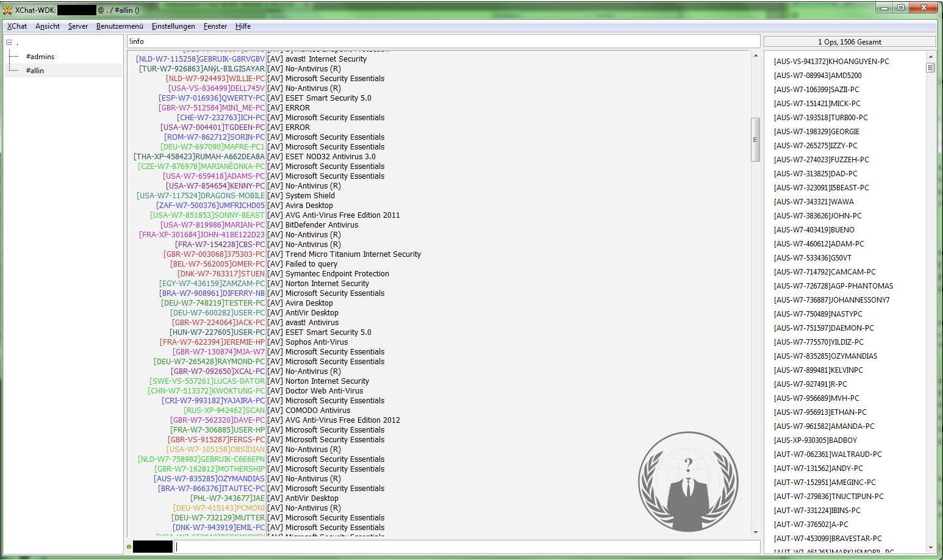Select user ADAM-PC in user list

tap(819, 244)
